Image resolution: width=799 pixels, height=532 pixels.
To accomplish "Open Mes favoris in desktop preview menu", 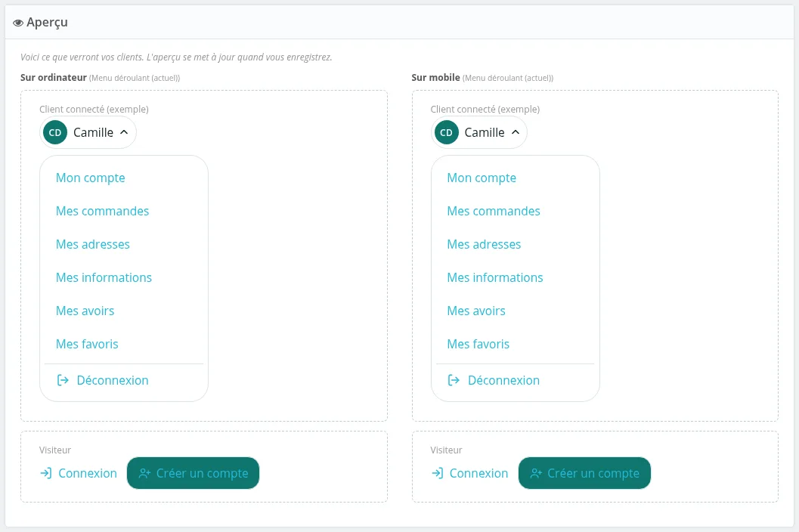I will [x=87, y=344].
